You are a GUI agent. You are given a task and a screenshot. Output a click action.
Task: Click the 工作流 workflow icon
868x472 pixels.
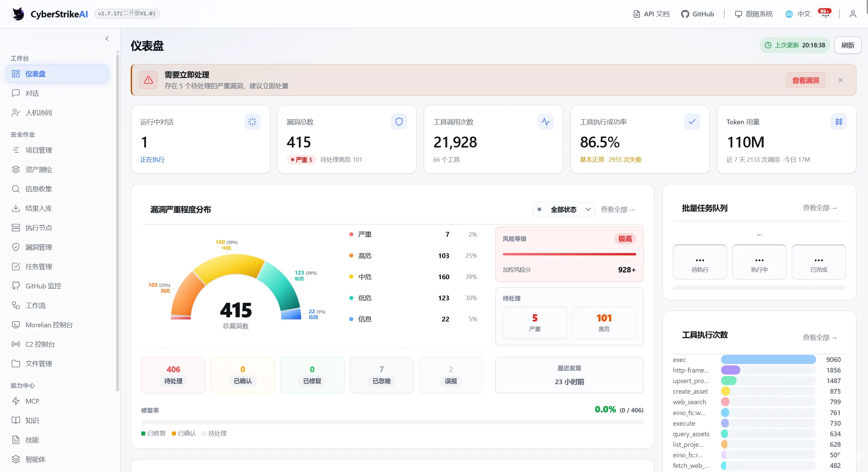[16, 305]
